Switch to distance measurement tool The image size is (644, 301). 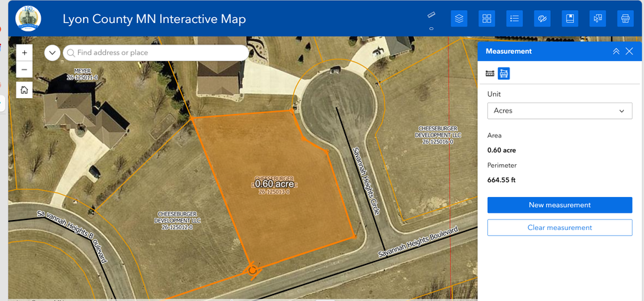(490, 73)
